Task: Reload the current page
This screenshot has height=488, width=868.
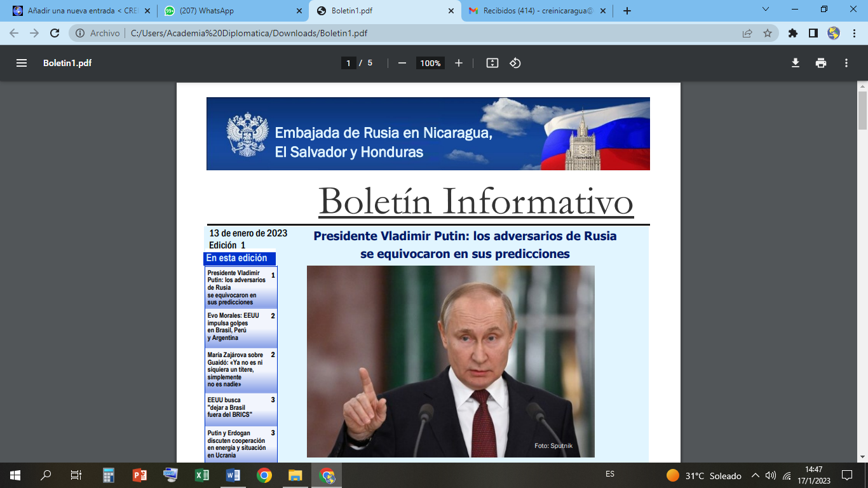Action: point(55,33)
